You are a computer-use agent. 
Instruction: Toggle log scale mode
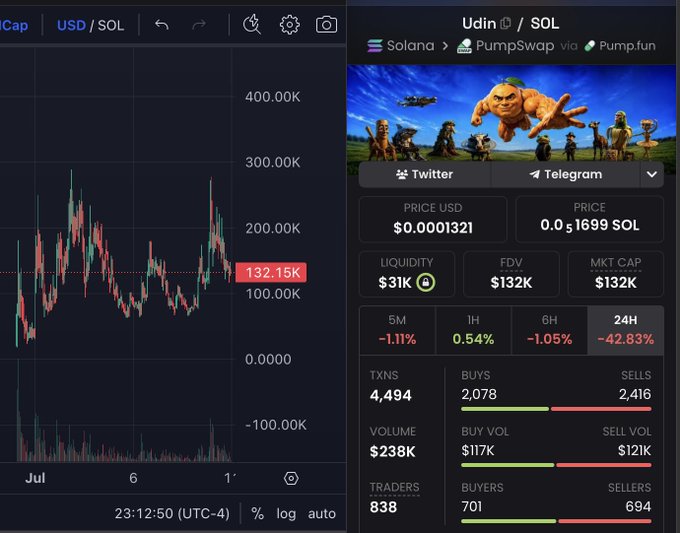(286, 513)
